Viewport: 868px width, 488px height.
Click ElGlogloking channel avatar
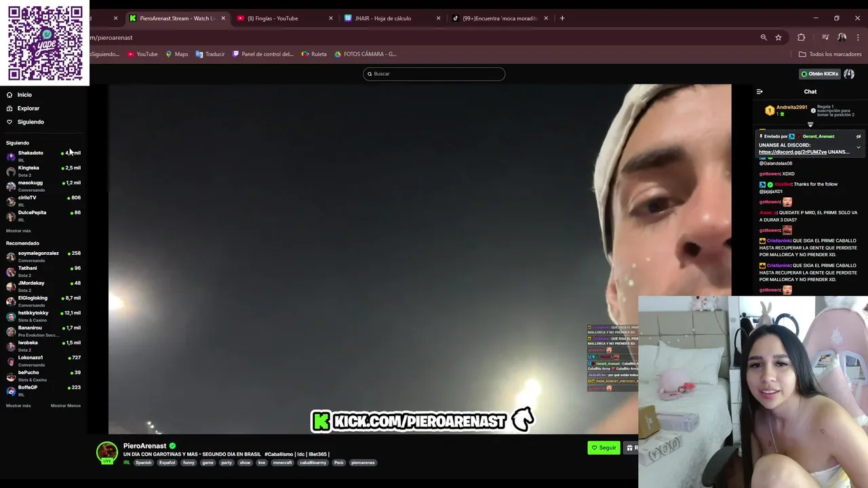tap(11, 301)
